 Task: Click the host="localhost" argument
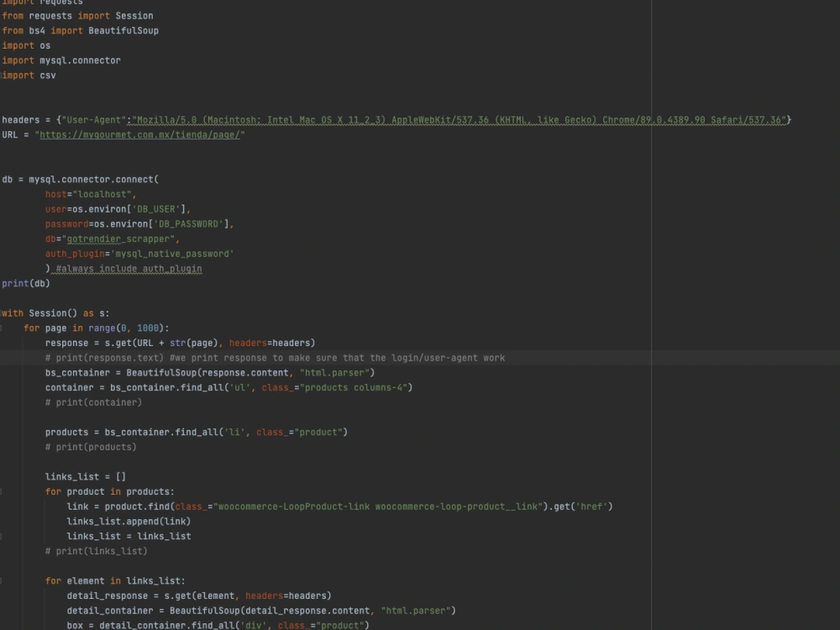coord(91,195)
